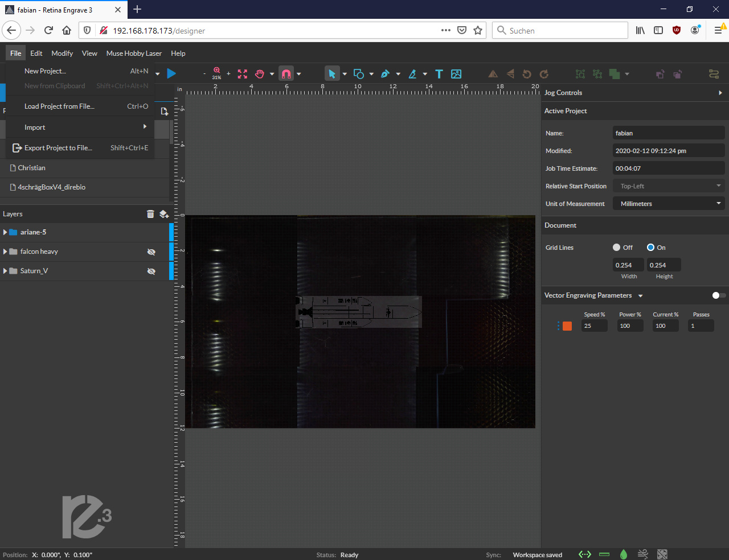The image size is (729, 560).
Task: Select the pan hand tool
Action: point(260,74)
